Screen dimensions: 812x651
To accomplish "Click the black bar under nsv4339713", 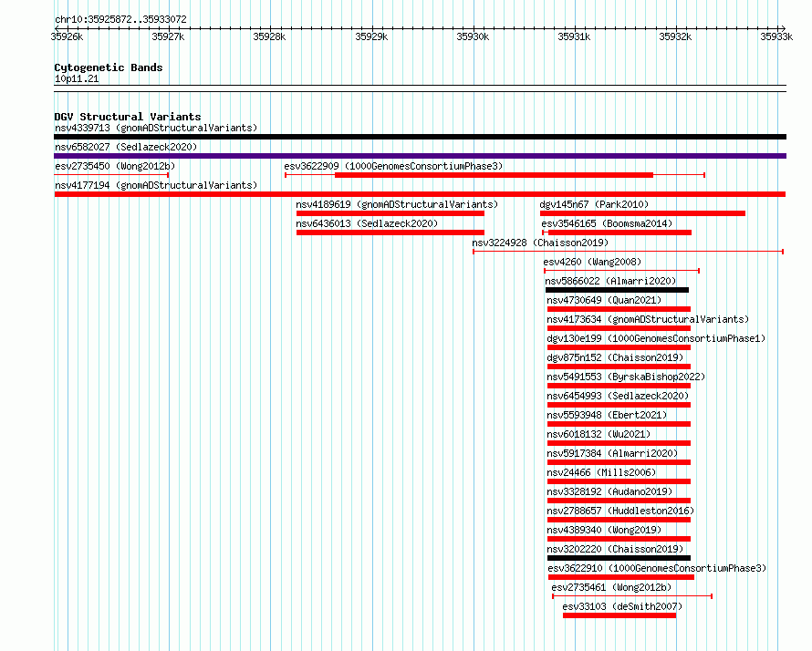I will [x=420, y=137].
